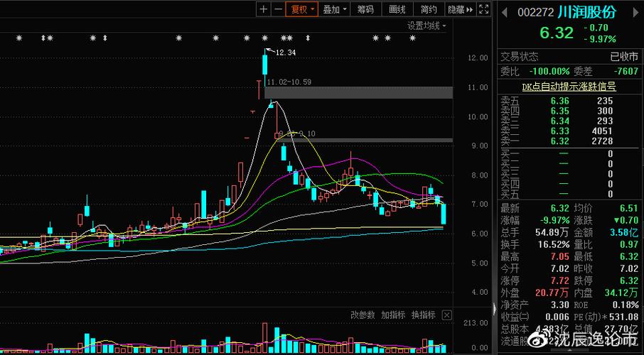Go to next stock using right arrow

pyautogui.click(x=636, y=12)
